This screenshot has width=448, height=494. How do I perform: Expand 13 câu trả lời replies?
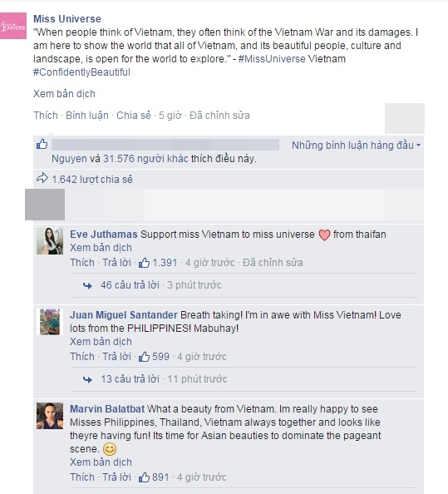tap(130, 378)
